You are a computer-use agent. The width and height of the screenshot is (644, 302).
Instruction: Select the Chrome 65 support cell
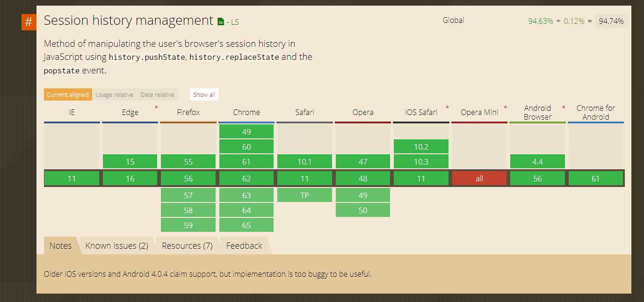point(246,225)
